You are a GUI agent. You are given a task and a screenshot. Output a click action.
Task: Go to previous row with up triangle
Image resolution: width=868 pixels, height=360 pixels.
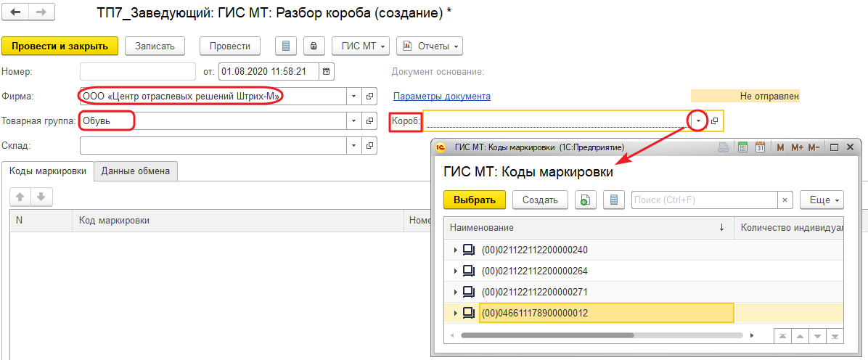tap(801, 336)
